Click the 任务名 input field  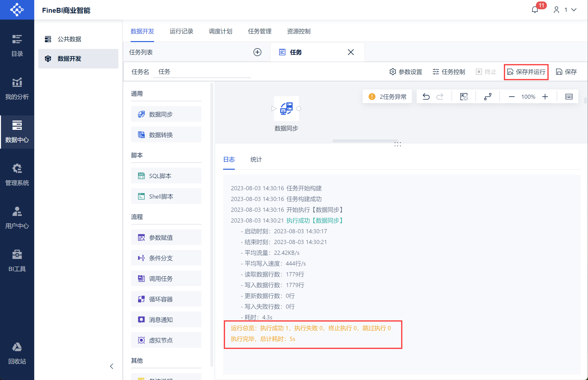point(202,72)
